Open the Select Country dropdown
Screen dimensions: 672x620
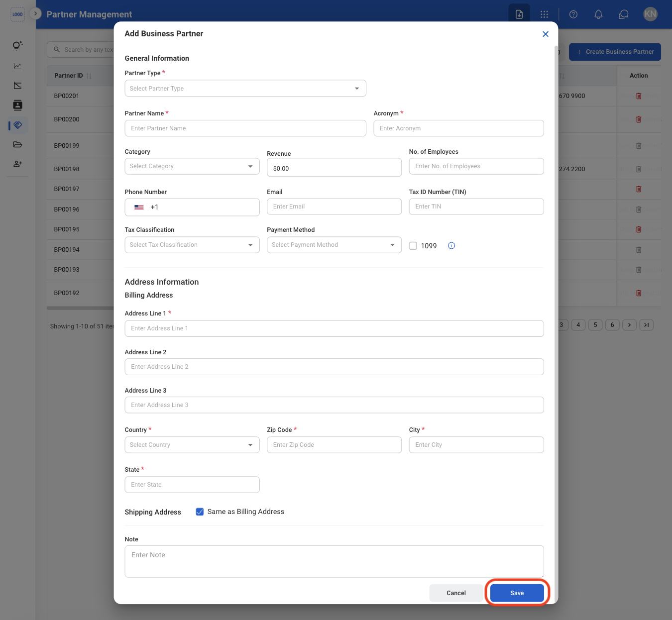192,445
